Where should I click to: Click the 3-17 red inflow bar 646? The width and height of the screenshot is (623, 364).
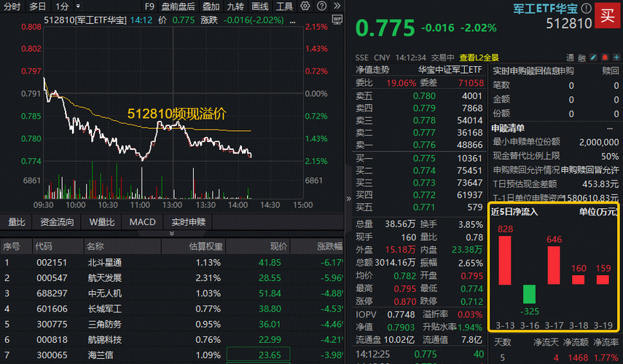tap(554, 265)
